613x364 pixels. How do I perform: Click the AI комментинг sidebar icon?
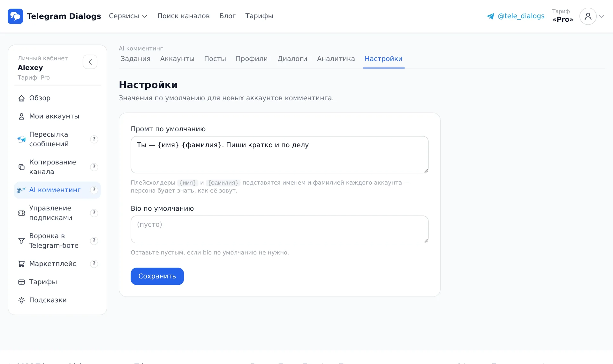point(21,190)
